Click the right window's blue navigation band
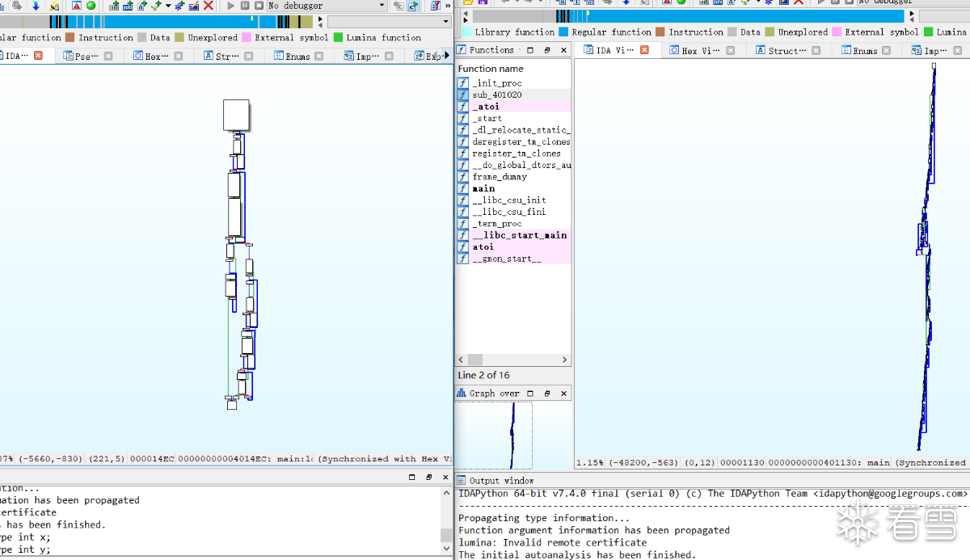Screen dimensions: 970x560 (688, 16)
